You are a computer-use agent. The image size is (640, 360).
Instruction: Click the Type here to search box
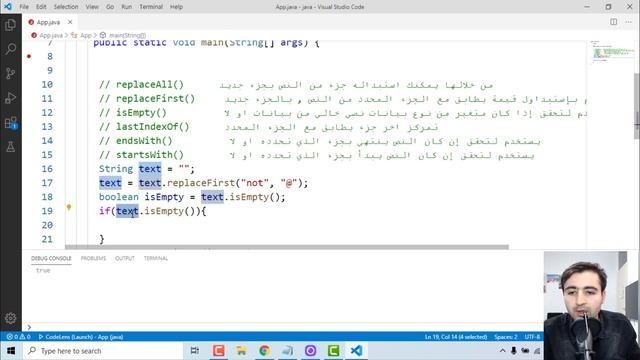tap(102, 351)
